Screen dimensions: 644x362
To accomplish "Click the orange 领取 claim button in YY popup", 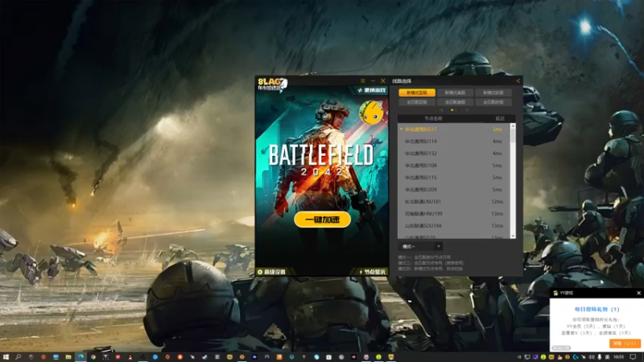I will 625,343.
